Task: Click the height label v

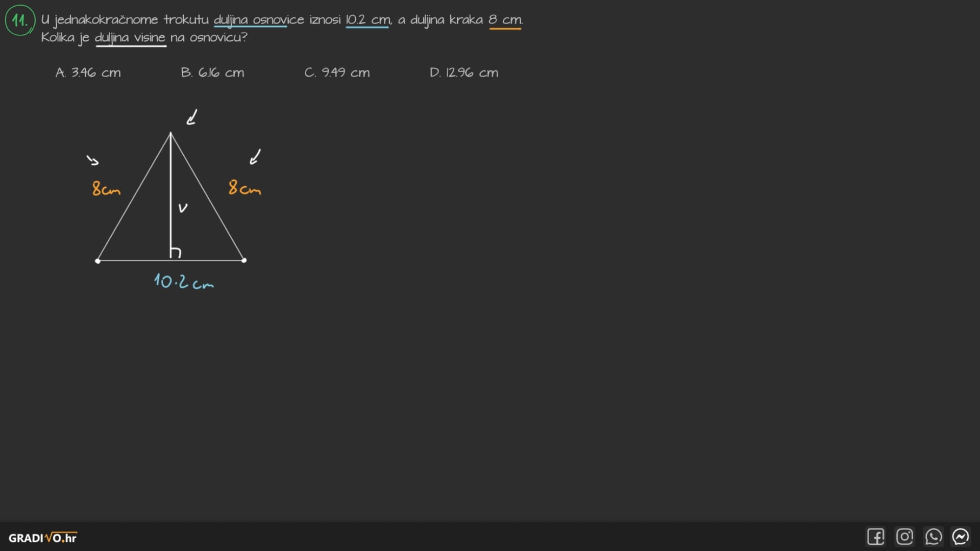Action: (x=183, y=208)
